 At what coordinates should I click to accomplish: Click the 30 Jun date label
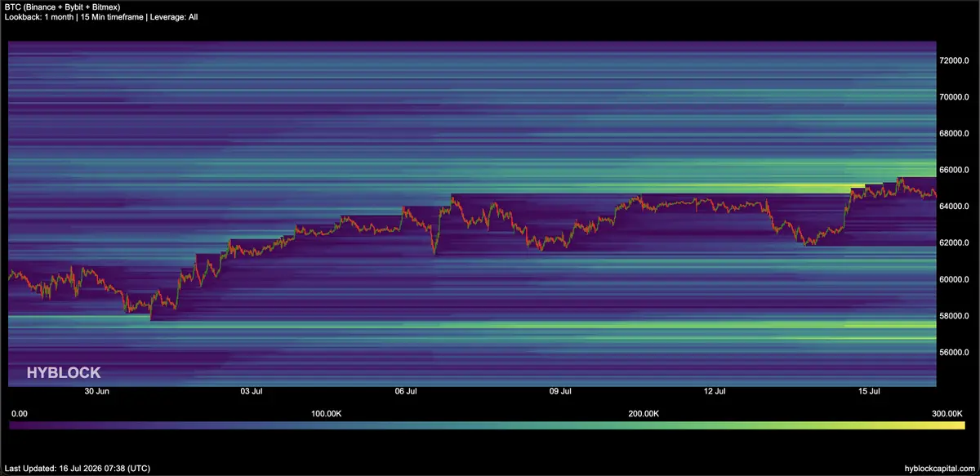click(96, 392)
